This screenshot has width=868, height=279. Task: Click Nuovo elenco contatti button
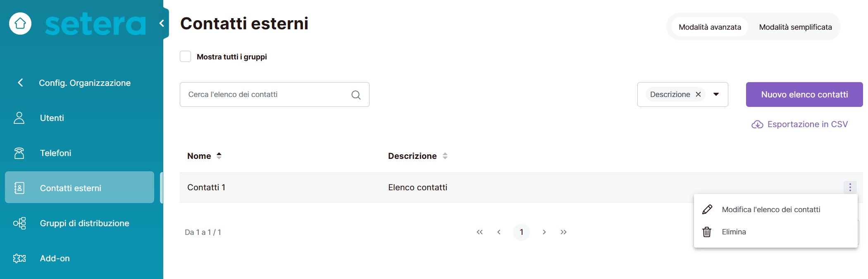(804, 95)
